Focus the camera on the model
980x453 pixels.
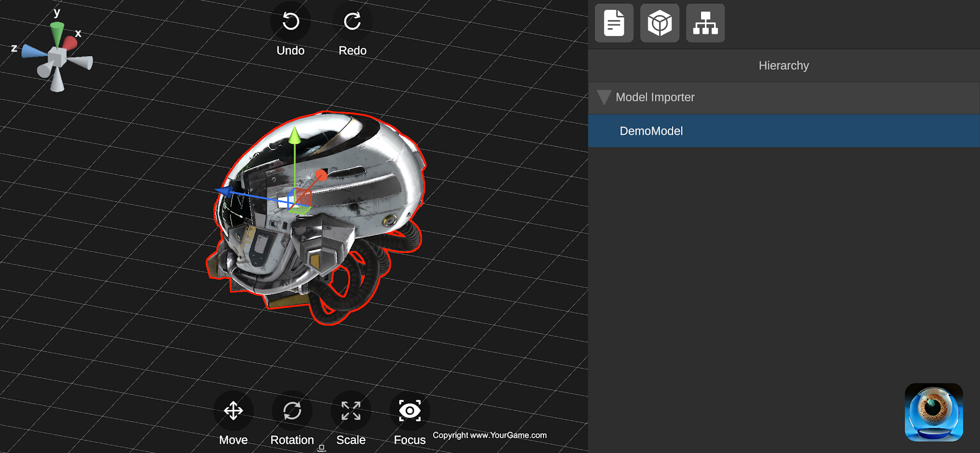click(410, 411)
